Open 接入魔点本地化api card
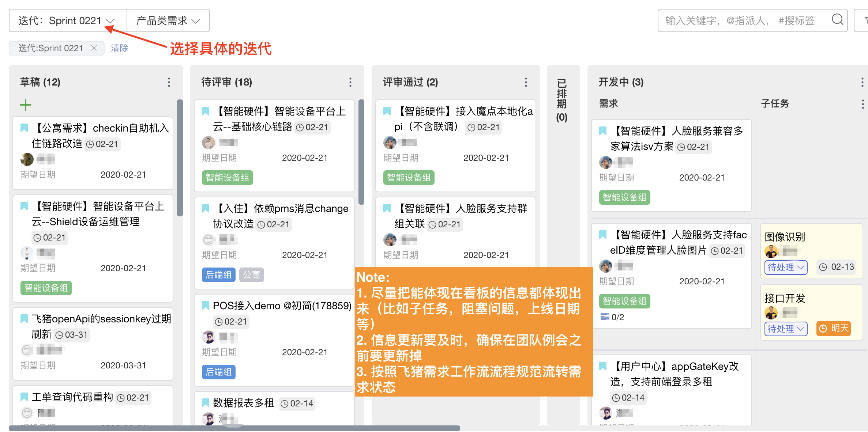 [456, 145]
